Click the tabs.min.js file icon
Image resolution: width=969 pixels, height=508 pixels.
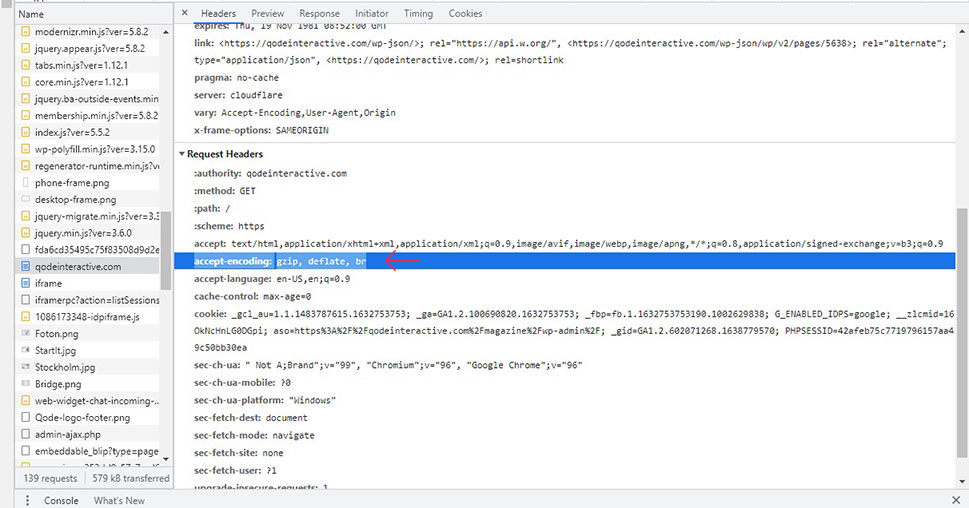(25, 65)
